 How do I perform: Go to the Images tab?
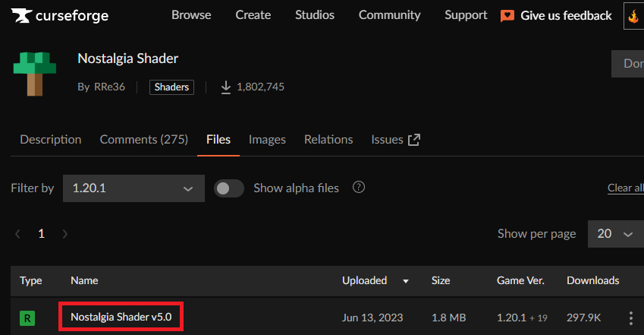click(267, 140)
